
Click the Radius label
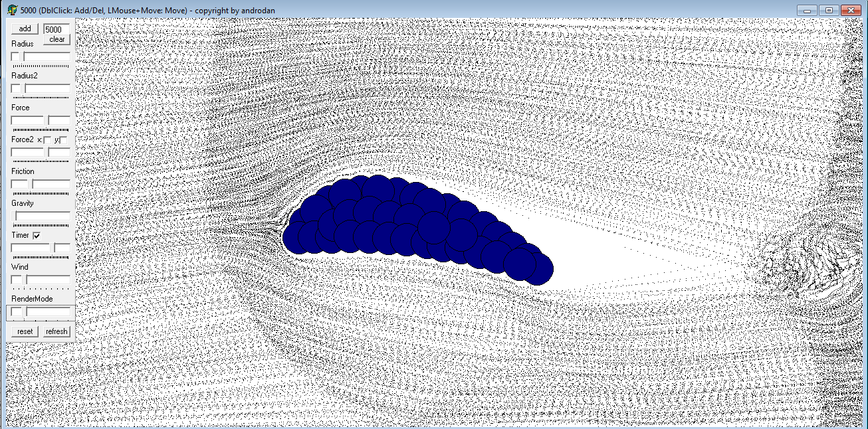pos(23,44)
